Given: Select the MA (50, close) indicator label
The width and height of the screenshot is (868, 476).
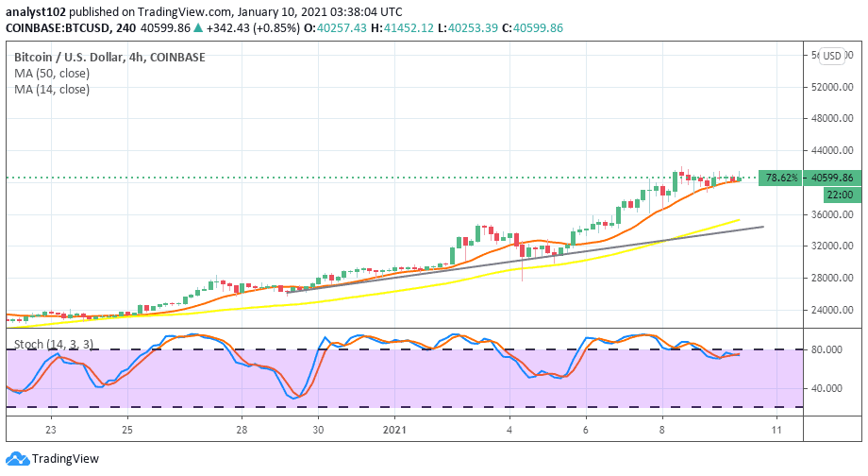Looking at the screenshot, I should (x=52, y=73).
